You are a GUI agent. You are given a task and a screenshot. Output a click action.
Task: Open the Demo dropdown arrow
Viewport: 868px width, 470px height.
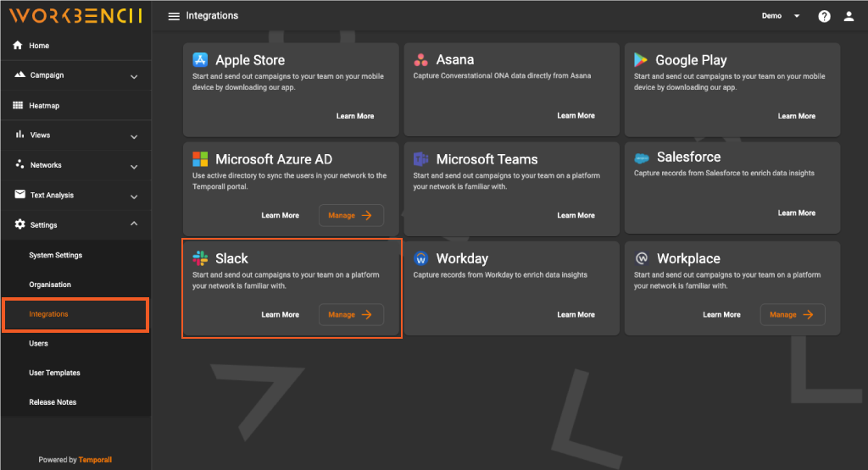pos(797,16)
